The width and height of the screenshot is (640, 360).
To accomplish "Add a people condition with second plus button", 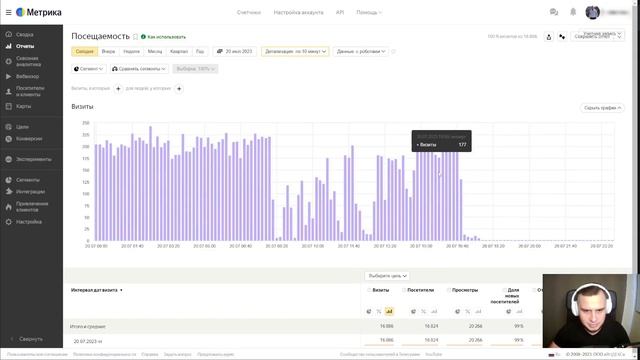I will tap(179, 89).
